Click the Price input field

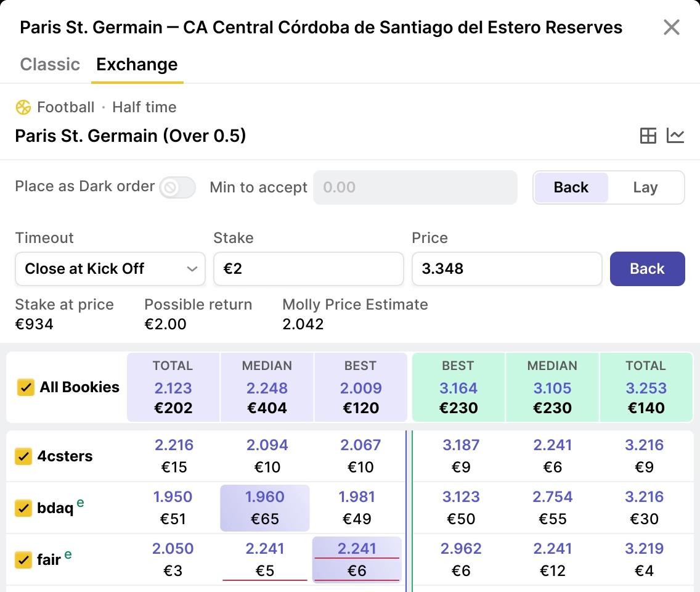coord(507,269)
